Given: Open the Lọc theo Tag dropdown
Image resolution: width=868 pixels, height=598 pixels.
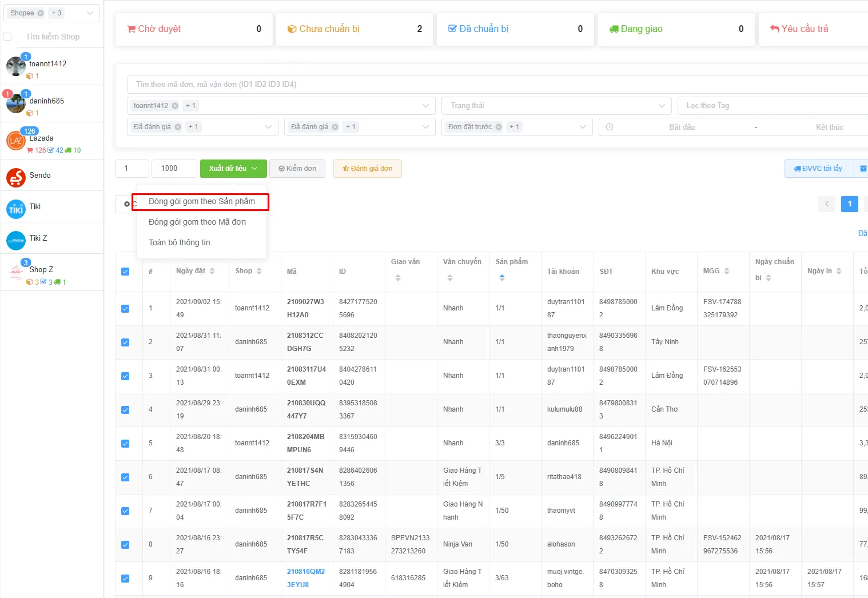Looking at the screenshot, I should [x=773, y=106].
